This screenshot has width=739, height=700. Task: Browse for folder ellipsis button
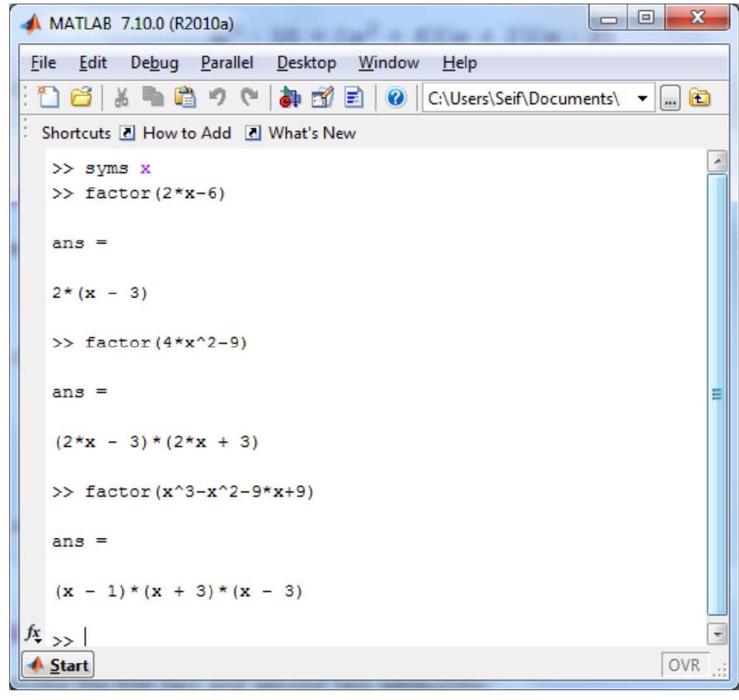tap(670, 98)
